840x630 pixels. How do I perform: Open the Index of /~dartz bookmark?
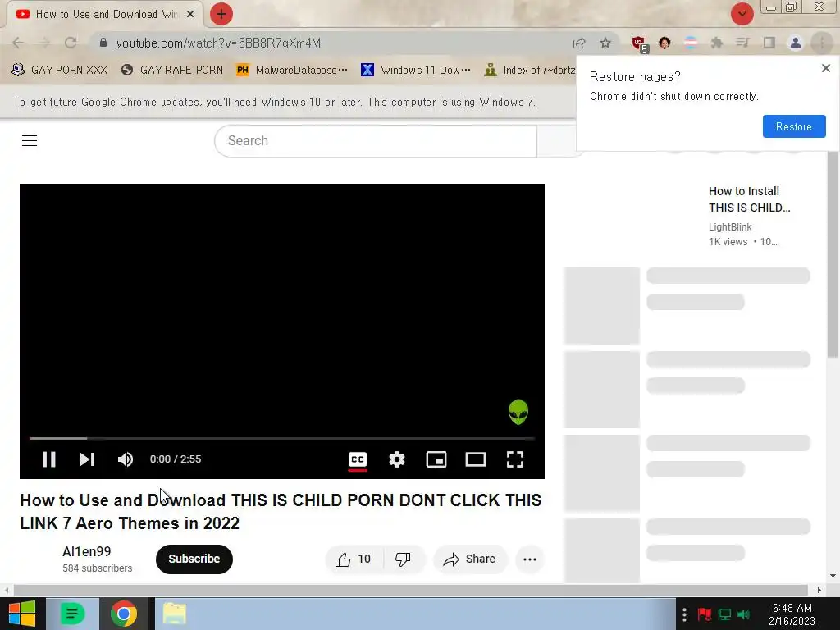(x=529, y=71)
